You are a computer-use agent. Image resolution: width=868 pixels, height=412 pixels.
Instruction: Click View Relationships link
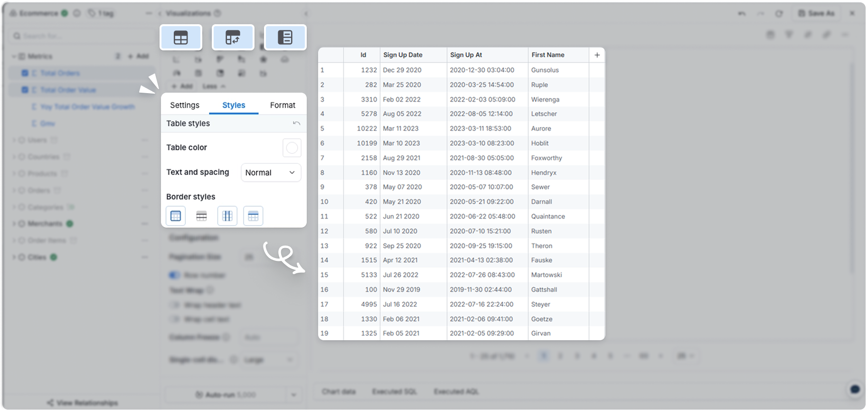[x=82, y=403]
